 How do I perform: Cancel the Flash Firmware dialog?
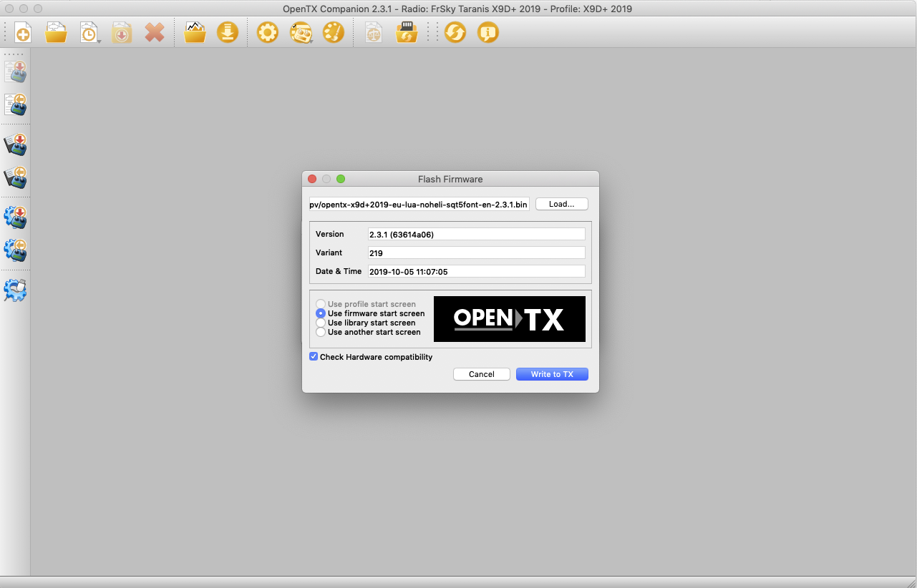(482, 374)
